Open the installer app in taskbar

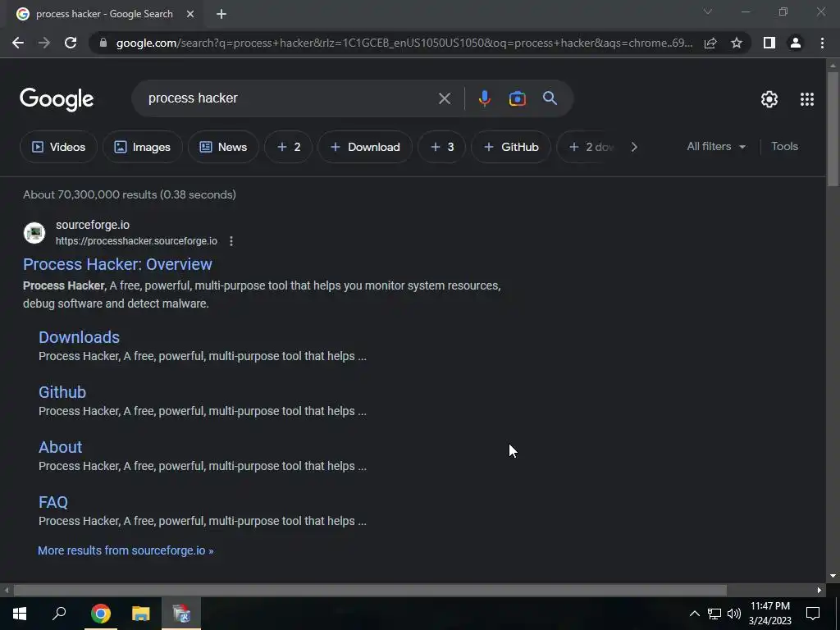tap(181, 614)
